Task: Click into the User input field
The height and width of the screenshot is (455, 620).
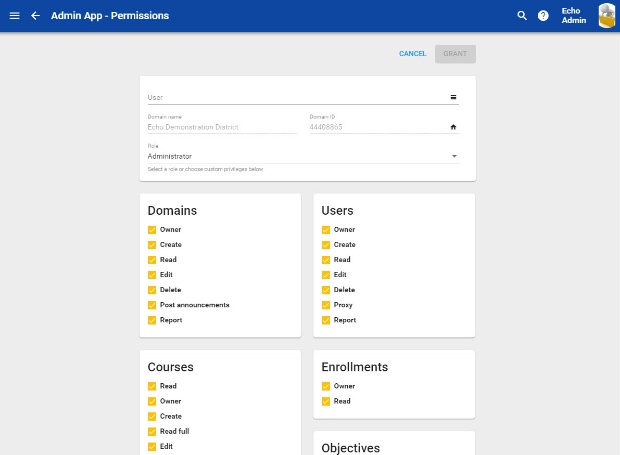Action: [290, 97]
